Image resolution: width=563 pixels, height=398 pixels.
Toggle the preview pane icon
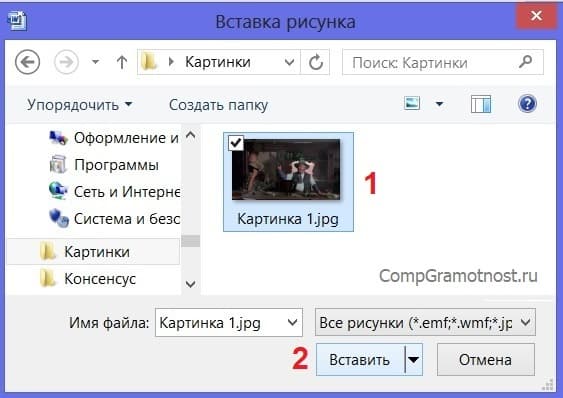coord(481,104)
